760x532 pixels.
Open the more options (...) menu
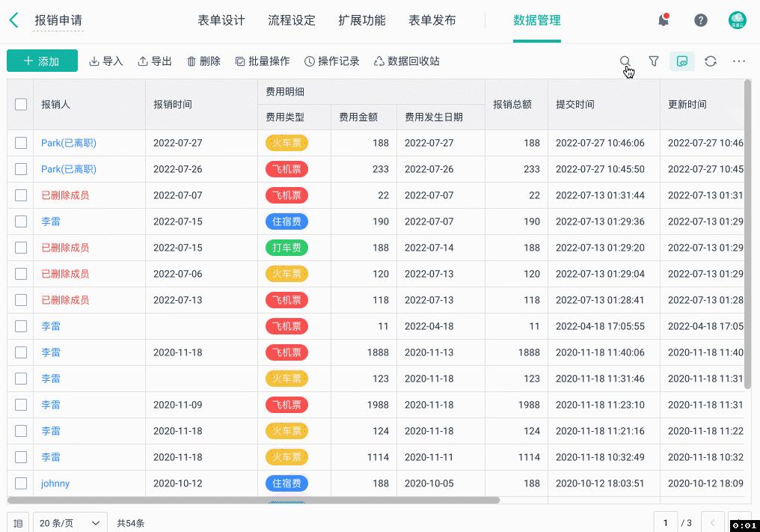click(x=739, y=61)
